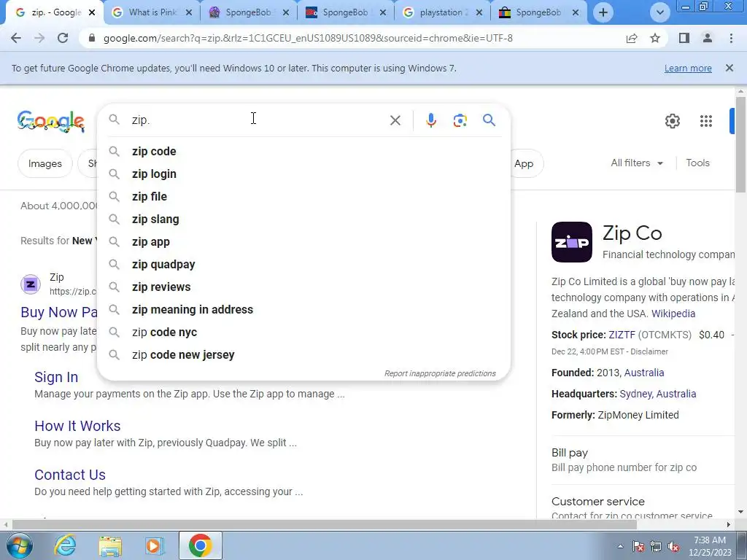Select the App filter chip
747x560 pixels.
coord(524,163)
